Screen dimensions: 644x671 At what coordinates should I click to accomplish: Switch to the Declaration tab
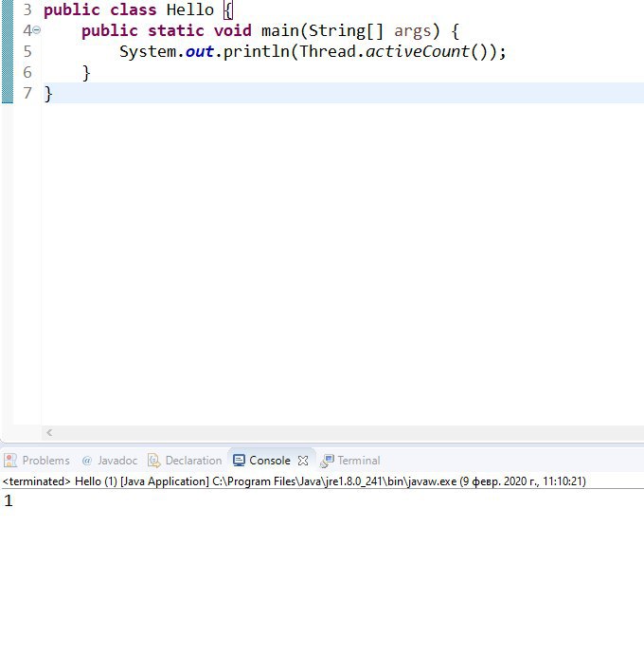[186, 461]
